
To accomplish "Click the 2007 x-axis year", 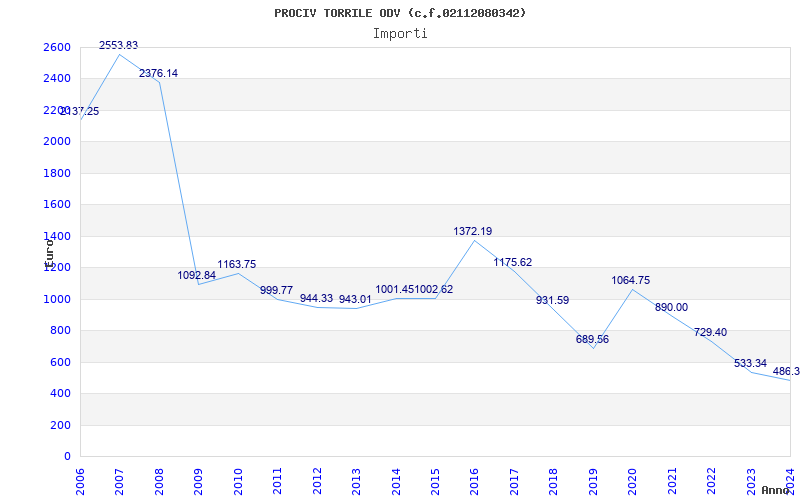I will (x=119, y=481).
